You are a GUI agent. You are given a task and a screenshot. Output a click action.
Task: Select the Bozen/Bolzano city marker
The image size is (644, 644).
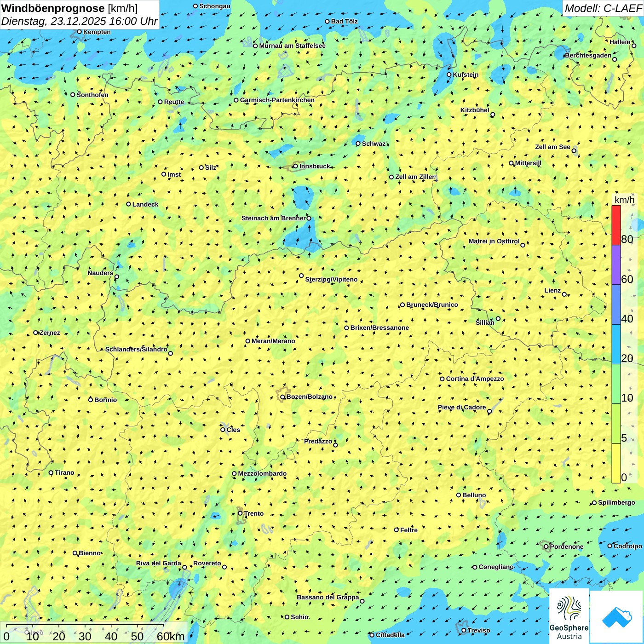click(x=283, y=397)
